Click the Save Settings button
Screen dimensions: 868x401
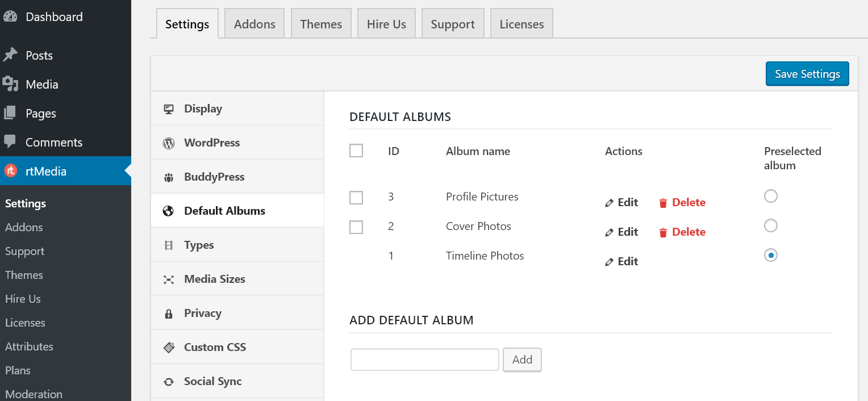tap(807, 73)
